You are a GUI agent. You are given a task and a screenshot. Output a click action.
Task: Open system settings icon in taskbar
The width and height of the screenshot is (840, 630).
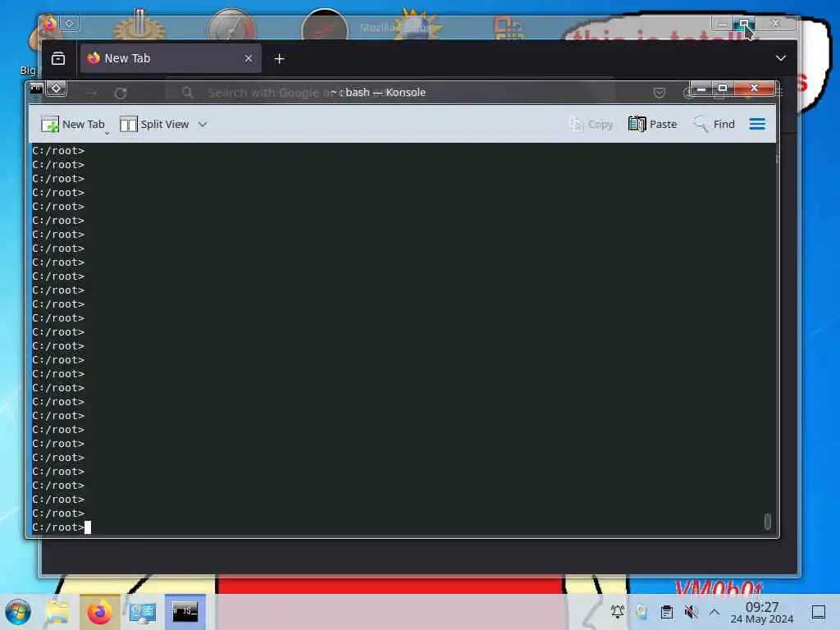coord(143,612)
